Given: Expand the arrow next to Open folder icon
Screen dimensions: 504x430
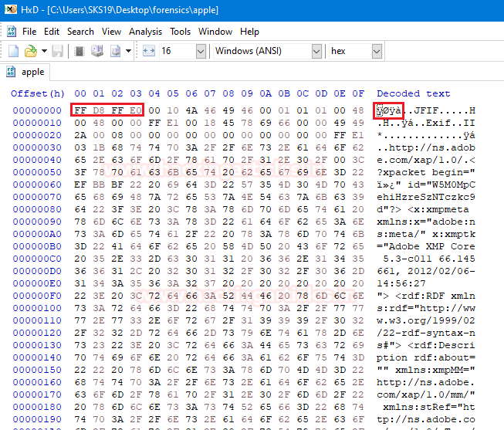Looking at the screenshot, I should point(44,51).
